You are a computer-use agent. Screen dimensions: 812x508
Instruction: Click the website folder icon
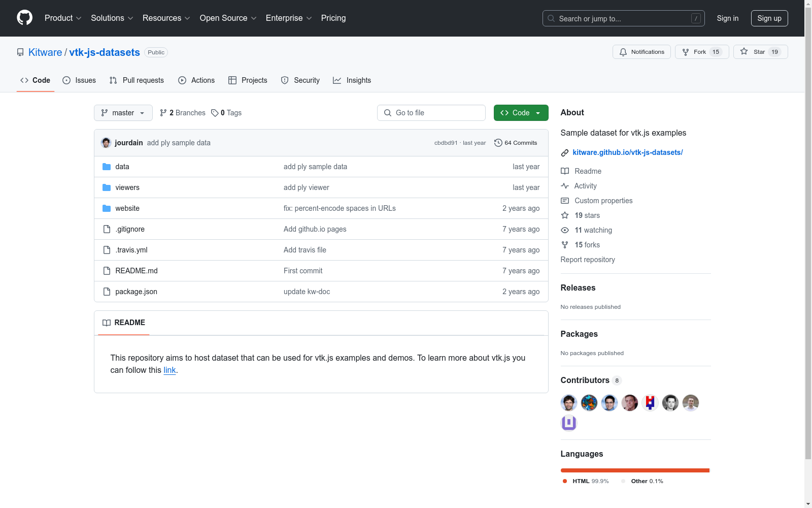pyautogui.click(x=107, y=208)
